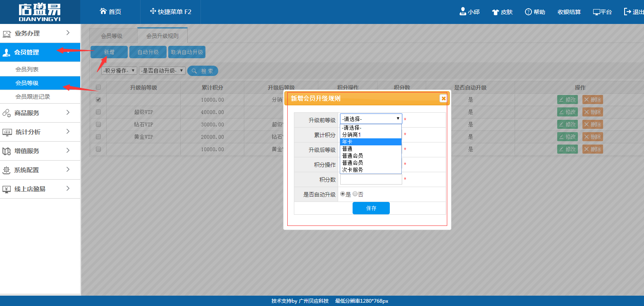
Task: Click the 积分数 input field
Action: click(x=371, y=179)
